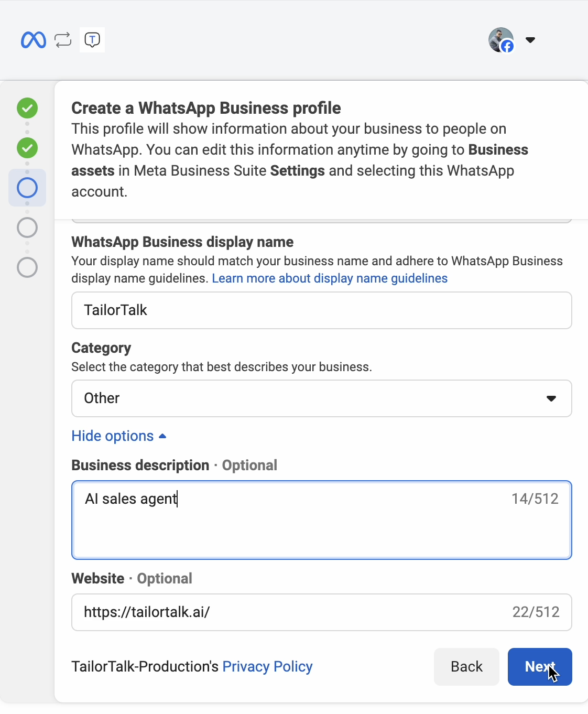Click the 14/512 character counter
Viewport: 588px width, 714px height.
(x=535, y=499)
